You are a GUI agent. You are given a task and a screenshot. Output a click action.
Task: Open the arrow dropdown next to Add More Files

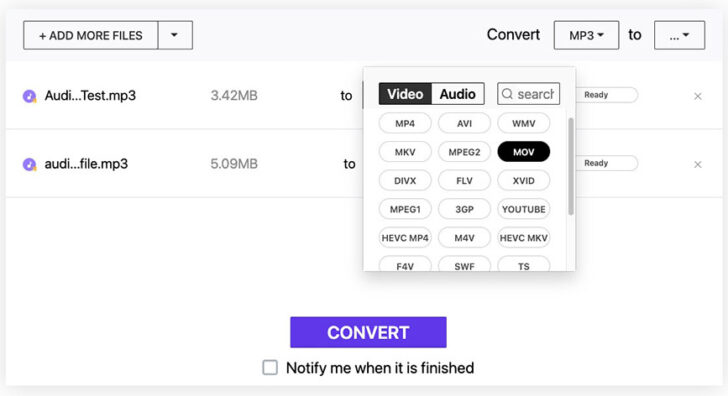[175, 35]
